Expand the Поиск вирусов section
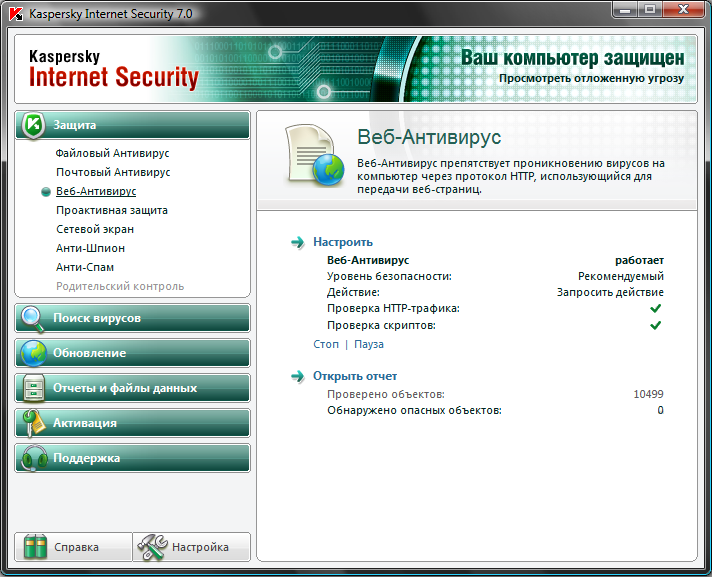 [140, 318]
